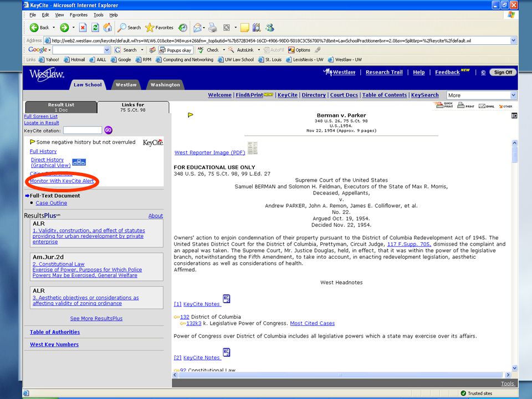Image resolution: width=532 pixels, height=399 pixels.
Task: Open the West Reporter Image PDF thumbnail icon
Action: 253,148
